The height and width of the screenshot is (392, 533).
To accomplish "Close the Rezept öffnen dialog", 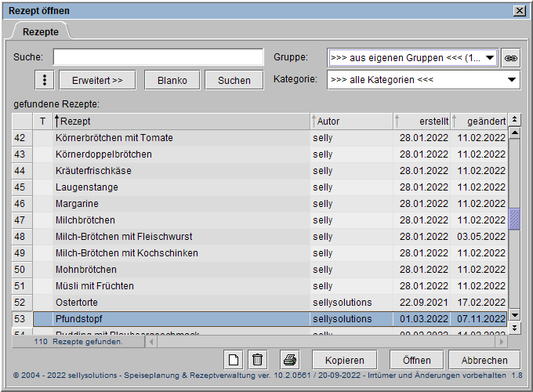I will tap(519, 10).
